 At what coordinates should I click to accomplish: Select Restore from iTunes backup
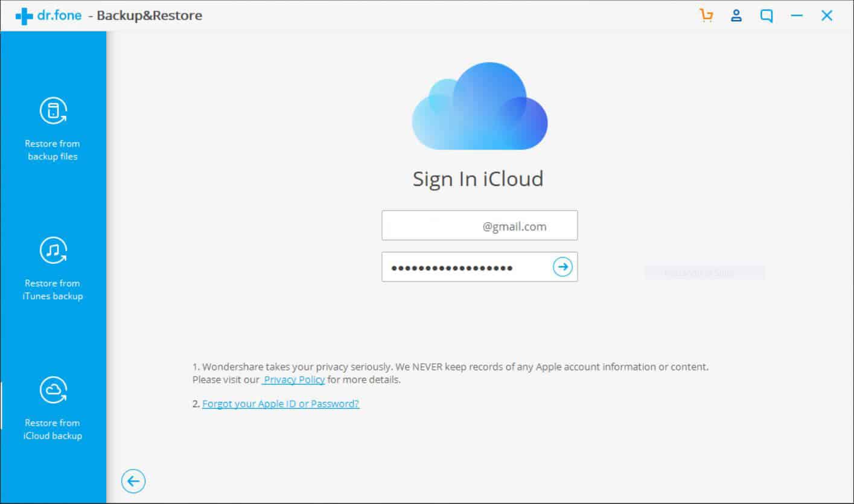click(53, 269)
